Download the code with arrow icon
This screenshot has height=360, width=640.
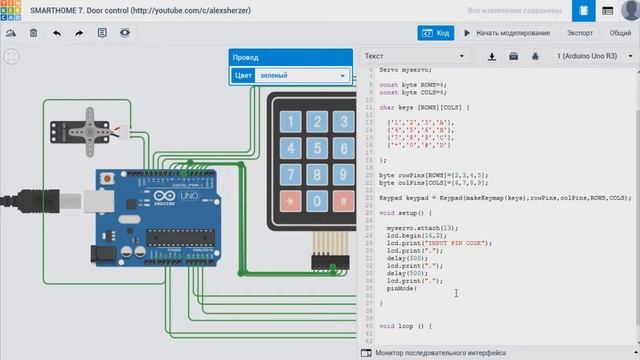[492, 56]
